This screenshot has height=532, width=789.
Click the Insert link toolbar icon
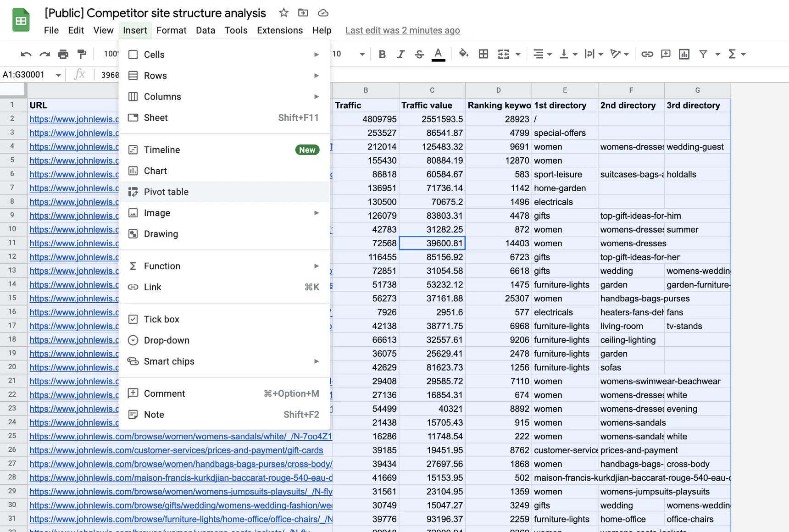coord(647,54)
